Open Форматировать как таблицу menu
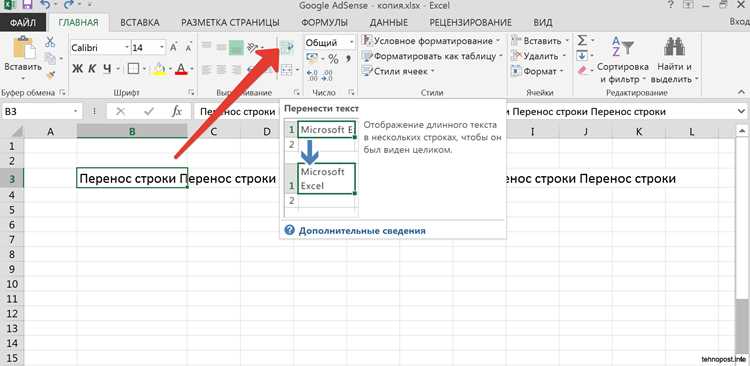Viewport: 750px width, 366px height. click(433, 56)
